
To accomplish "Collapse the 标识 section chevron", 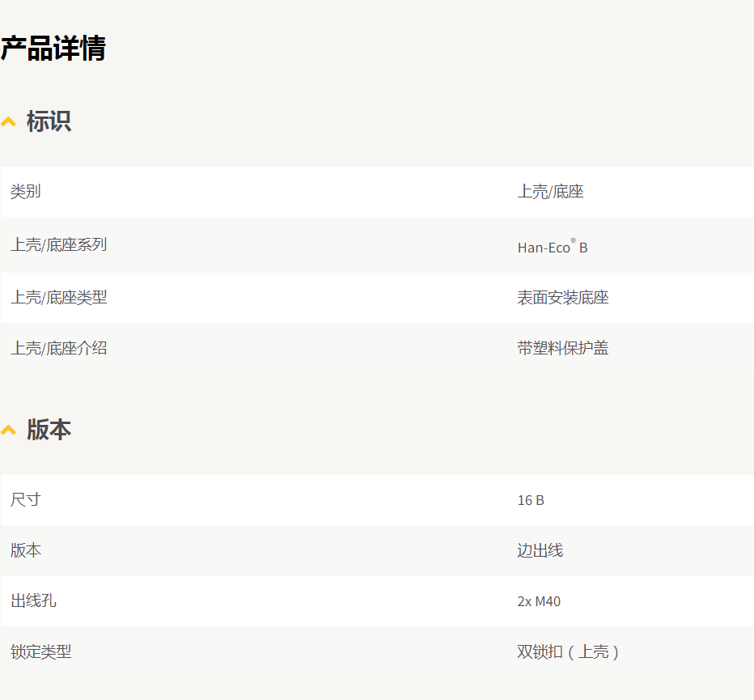I will pos(8,121).
